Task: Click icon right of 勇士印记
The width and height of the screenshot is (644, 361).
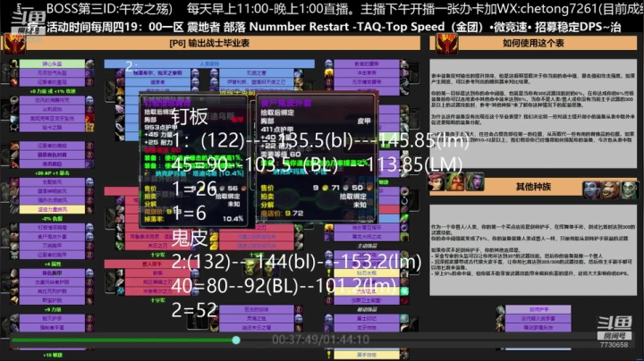Action: point(404,318)
